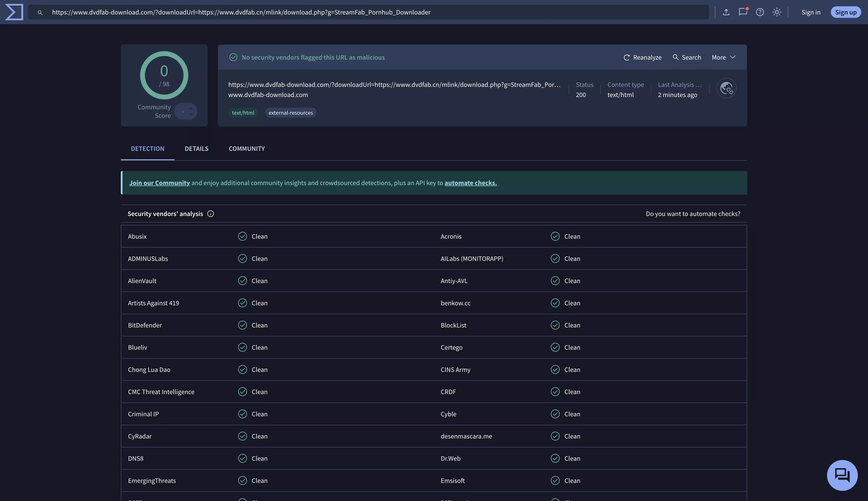Switch to the Details tab
Screen dimensions: 868x501
click(196, 149)
